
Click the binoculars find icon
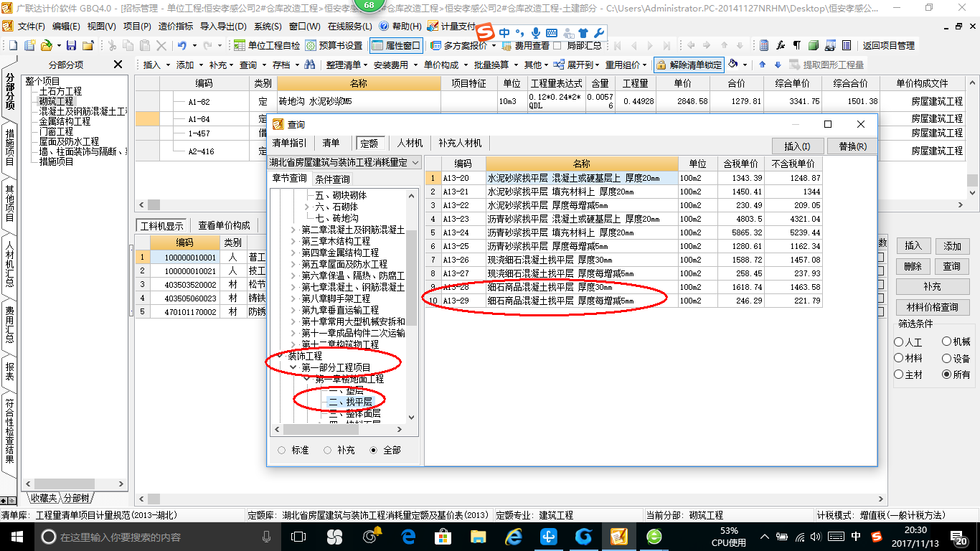click(310, 65)
